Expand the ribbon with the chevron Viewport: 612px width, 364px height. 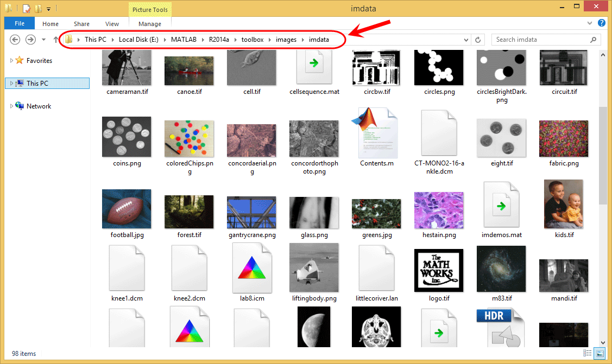[589, 23]
